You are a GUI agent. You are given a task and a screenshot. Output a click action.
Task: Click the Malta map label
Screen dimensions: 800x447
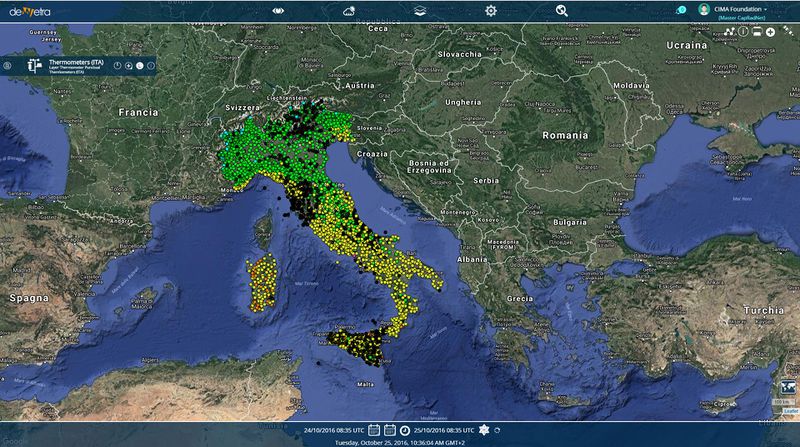click(365, 384)
